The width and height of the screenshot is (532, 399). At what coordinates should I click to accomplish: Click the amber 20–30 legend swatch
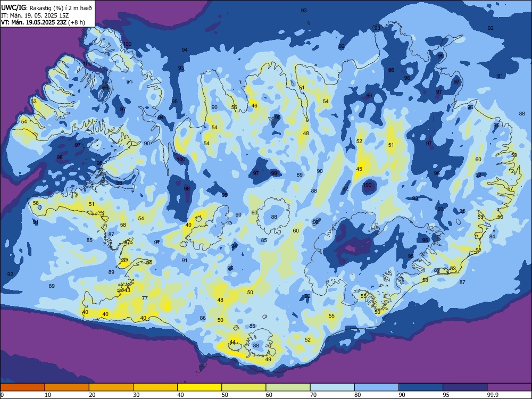111,387
